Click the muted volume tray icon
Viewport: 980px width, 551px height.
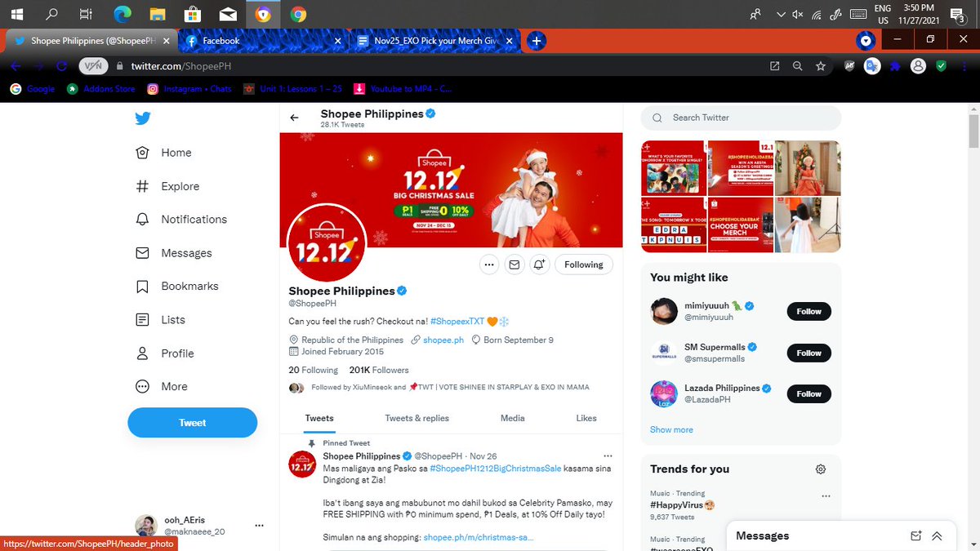coord(798,14)
